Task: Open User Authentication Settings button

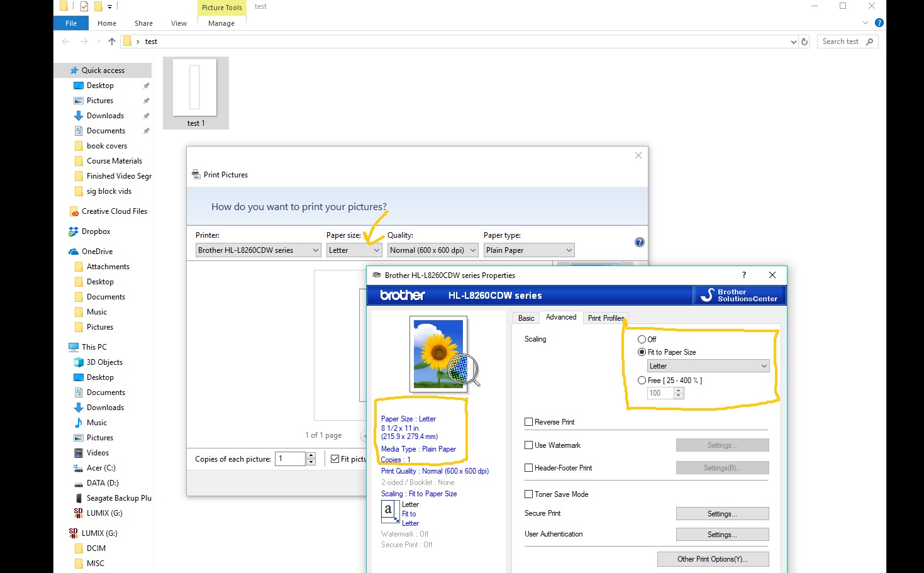Action: [x=722, y=535]
